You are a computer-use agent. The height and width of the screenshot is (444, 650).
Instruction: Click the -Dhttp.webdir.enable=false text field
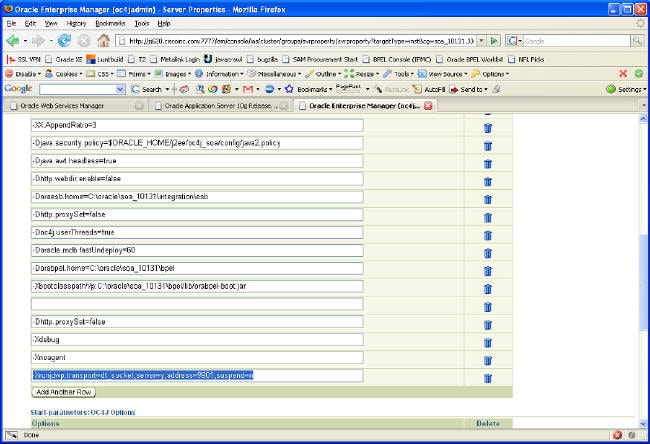point(196,178)
